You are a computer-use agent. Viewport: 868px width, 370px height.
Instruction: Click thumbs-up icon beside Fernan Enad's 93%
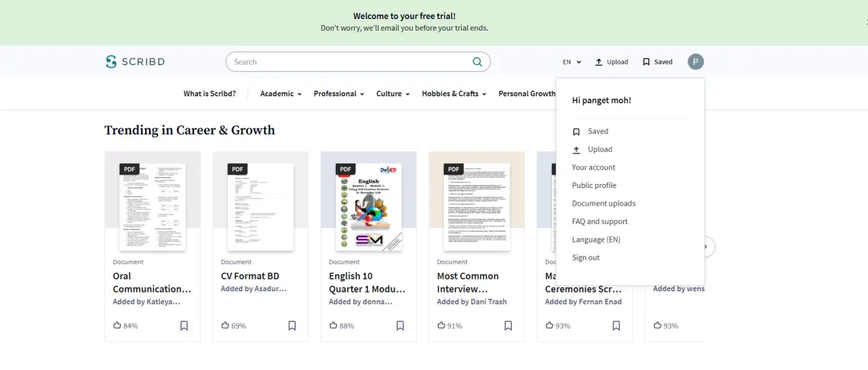pos(550,325)
